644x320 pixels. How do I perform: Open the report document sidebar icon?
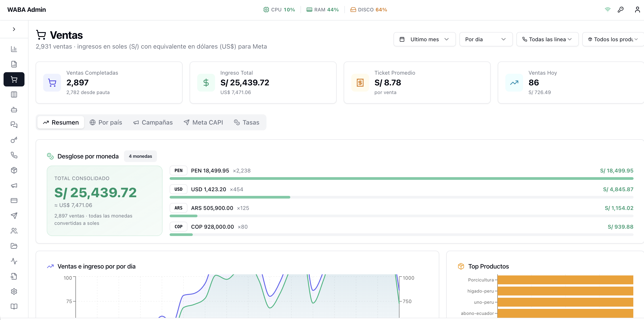pos(14,64)
